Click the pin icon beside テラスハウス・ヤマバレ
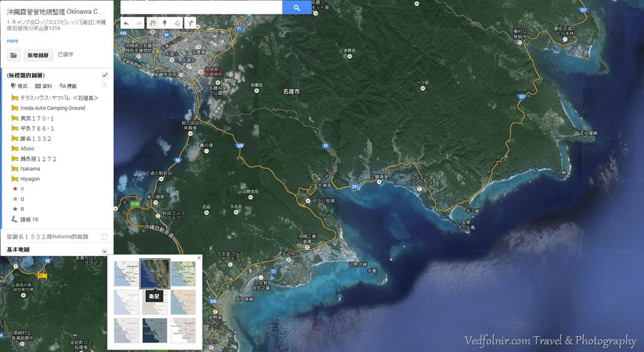Screen dimensions: 644x352 tap(15, 98)
